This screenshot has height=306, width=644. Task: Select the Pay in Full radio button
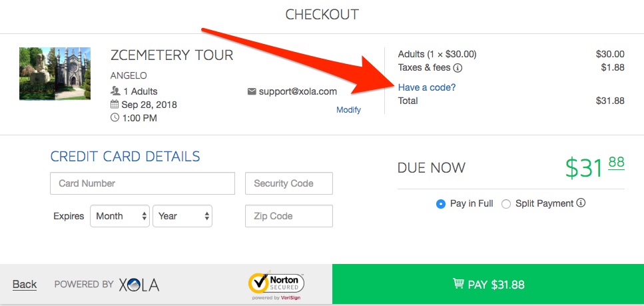tap(441, 204)
